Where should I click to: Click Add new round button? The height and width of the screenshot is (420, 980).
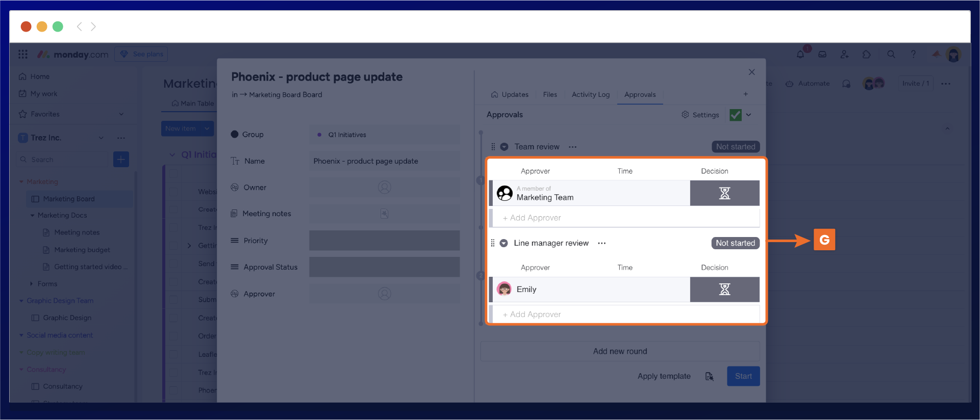(620, 351)
